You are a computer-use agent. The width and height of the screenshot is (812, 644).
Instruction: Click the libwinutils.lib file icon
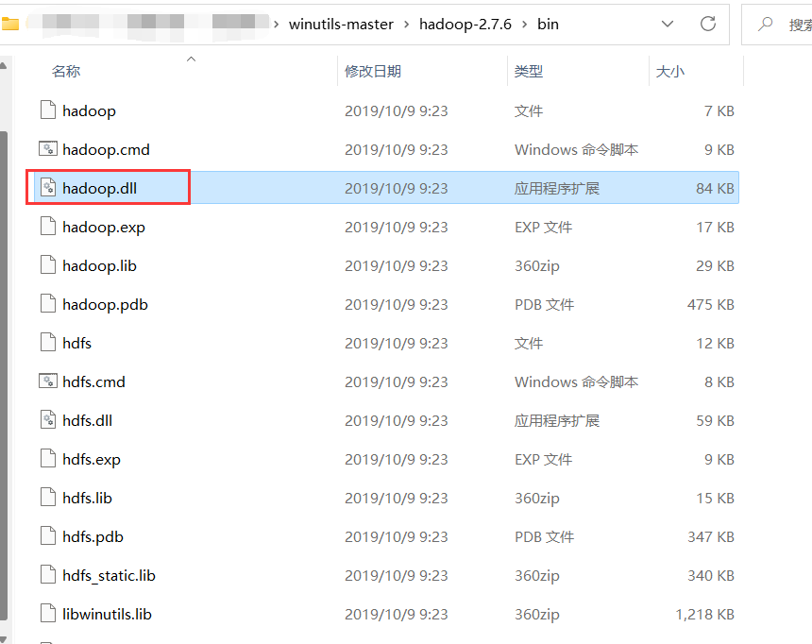pos(48,614)
